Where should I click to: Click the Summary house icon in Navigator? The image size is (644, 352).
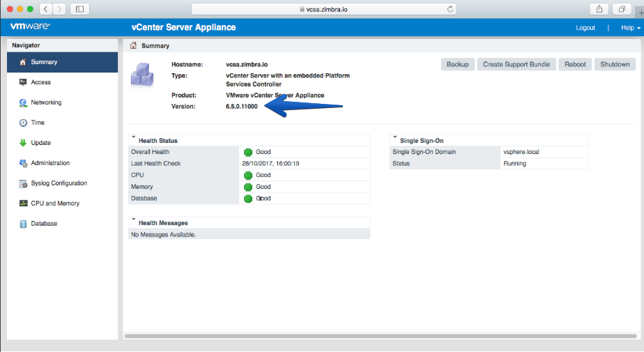click(23, 62)
